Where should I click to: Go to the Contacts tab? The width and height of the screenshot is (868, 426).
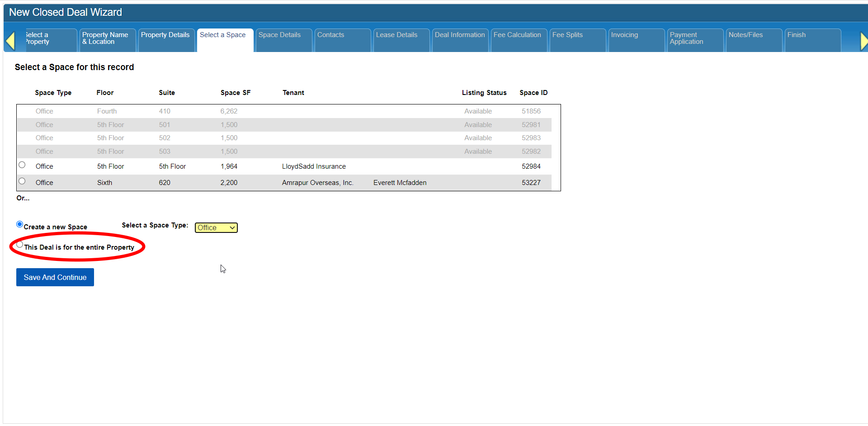[330, 35]
